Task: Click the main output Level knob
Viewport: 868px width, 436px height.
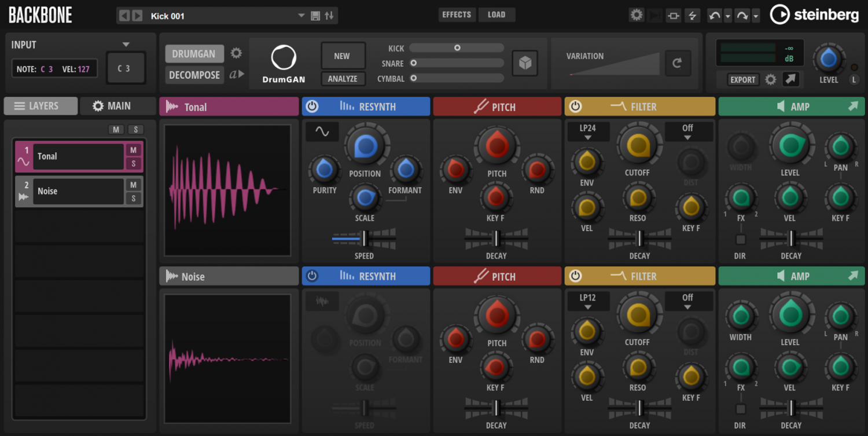Action: 829,59
